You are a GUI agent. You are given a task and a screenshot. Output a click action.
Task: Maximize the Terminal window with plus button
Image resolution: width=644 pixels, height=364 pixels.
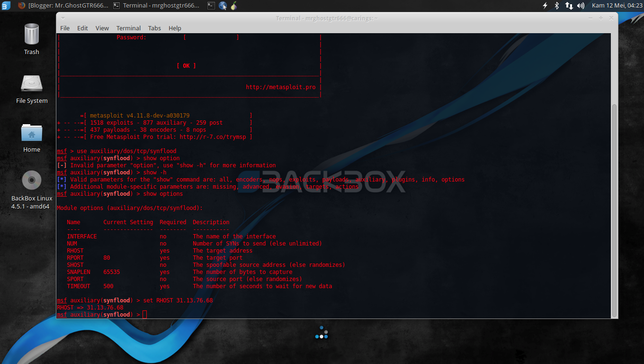tap(600, 18)
